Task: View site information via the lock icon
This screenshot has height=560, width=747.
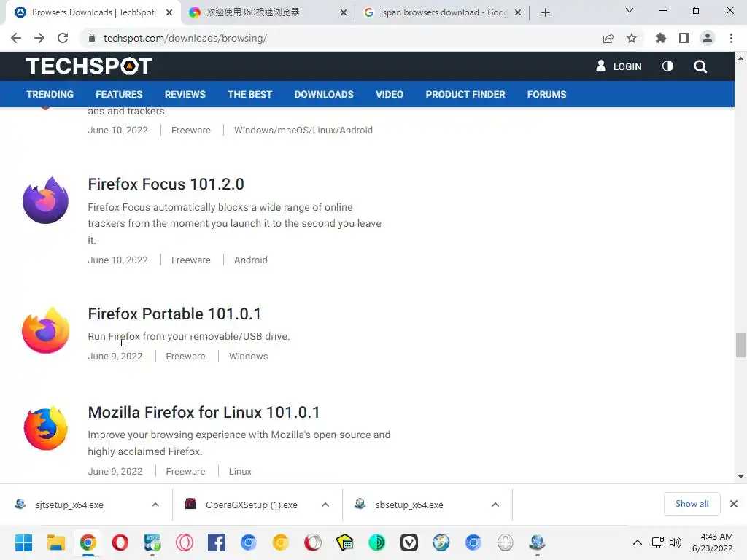Action: pyautogui.click(x=92, y=38)
